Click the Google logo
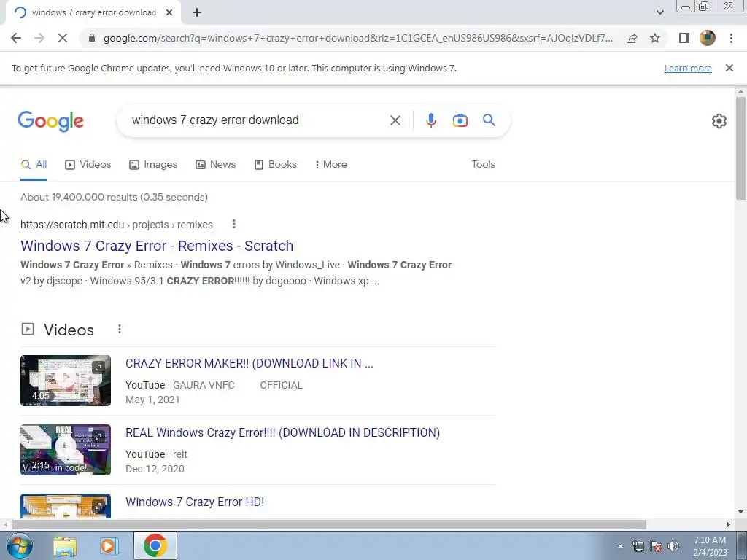Image resolution: width=747 pixels, height=560 pixels. coord(50,121)
